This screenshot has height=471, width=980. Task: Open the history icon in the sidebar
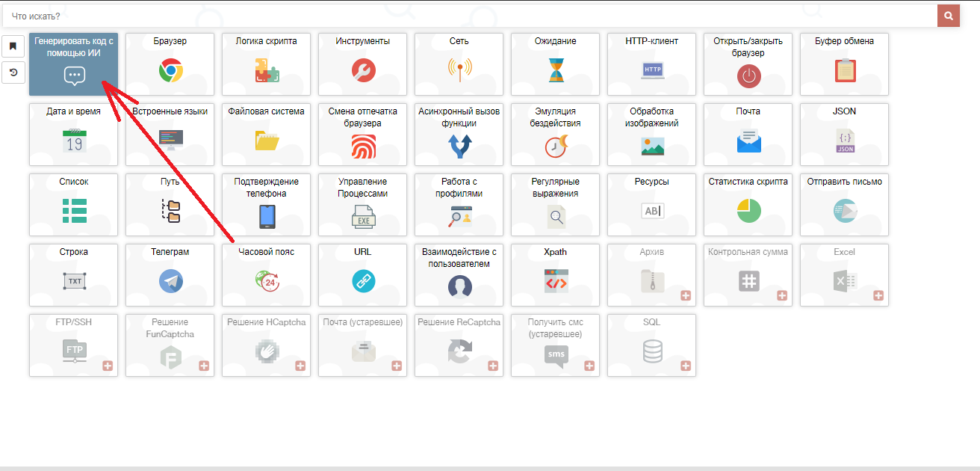[x=13, y=73]
